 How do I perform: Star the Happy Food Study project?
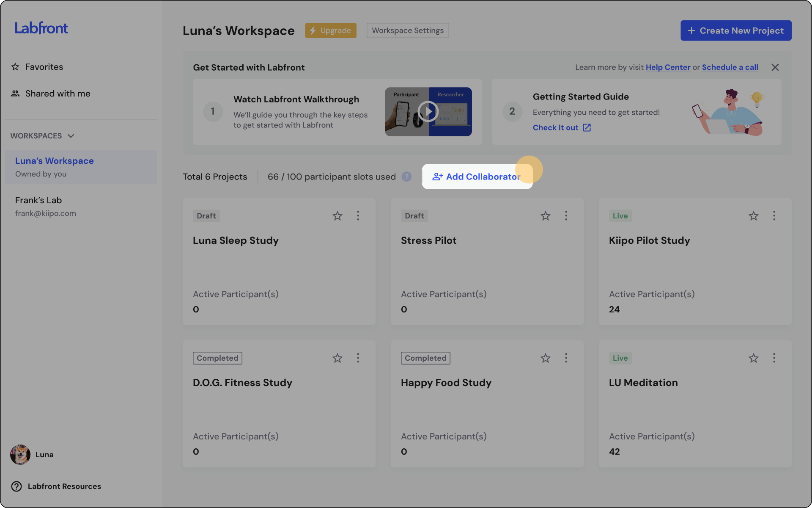pos(545,358)
